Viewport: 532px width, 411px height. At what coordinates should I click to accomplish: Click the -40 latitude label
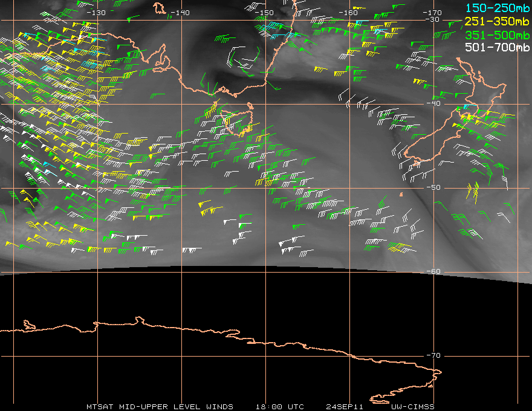point(432,103)
